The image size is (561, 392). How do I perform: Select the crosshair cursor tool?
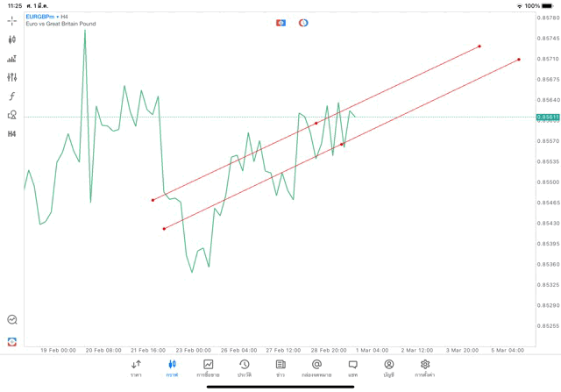click(x=12, y=20)
